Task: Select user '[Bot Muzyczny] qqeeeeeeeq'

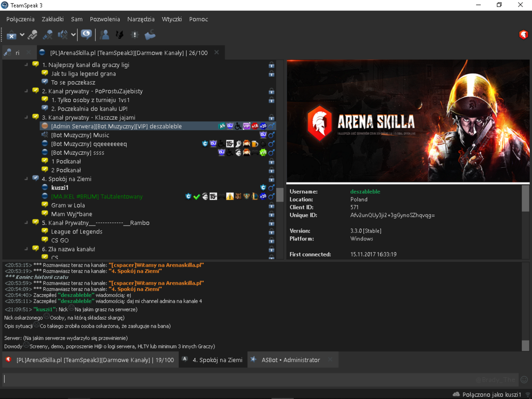Action: [x=89, y=144]
